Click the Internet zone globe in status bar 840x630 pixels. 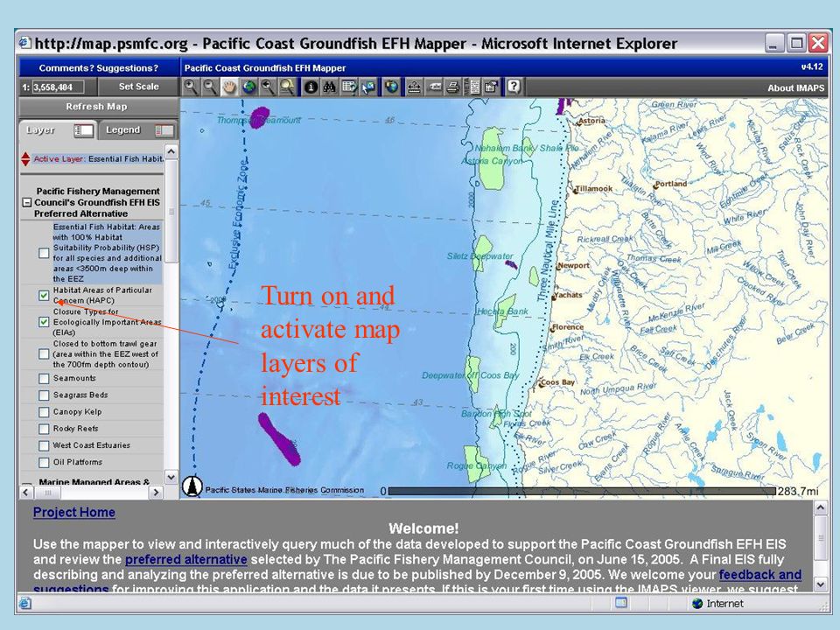(697, 604)
